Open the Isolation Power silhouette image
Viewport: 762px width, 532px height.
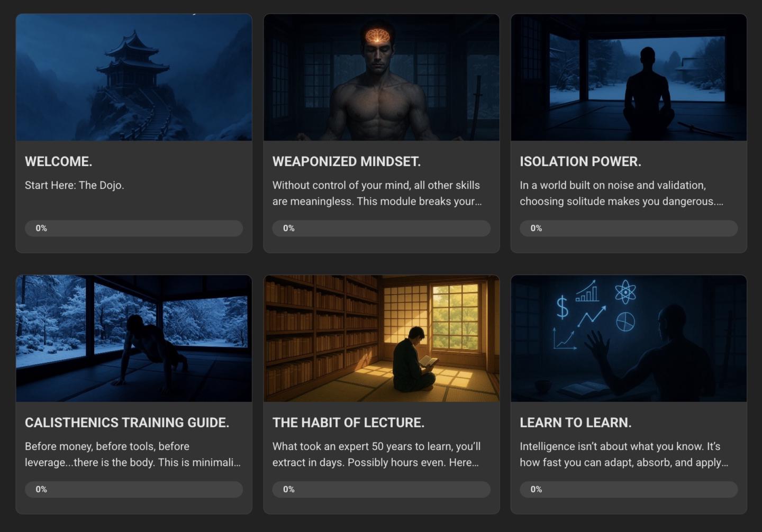tap(629, 77)
